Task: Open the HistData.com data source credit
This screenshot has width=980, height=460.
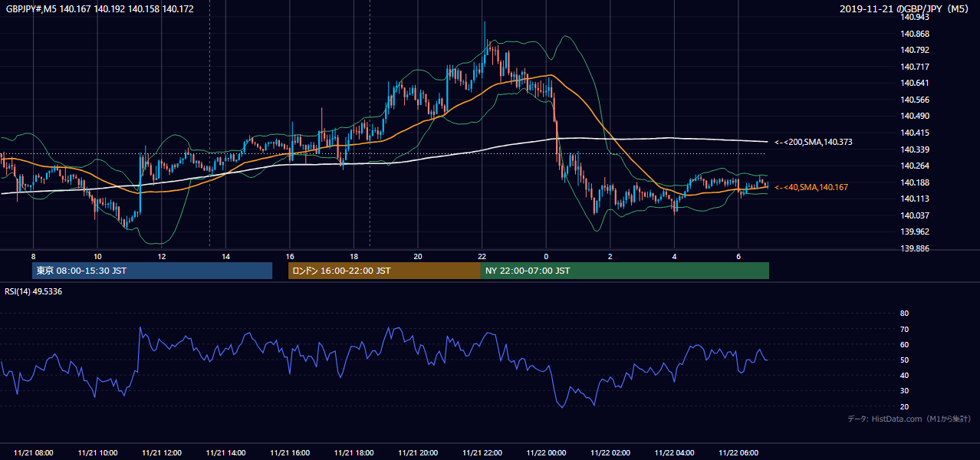Action: (x=909, y=419)
